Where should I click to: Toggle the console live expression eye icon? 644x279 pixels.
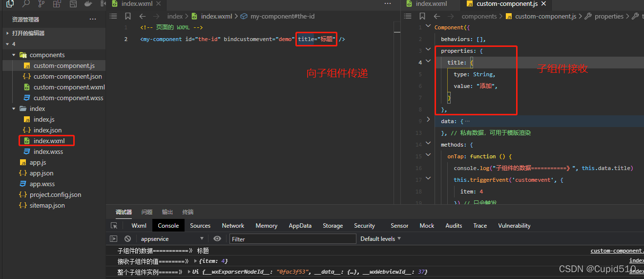click(217, 239)
